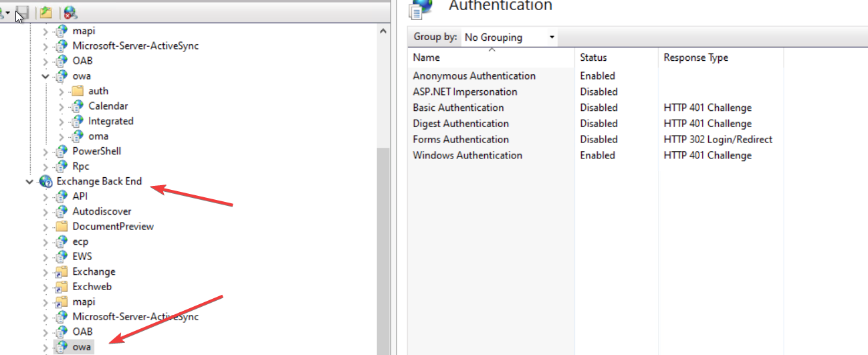Open the Group by No Grouping dropdown
The height and width of the screenshot is (355, 868).
click(x=510, y=37)
